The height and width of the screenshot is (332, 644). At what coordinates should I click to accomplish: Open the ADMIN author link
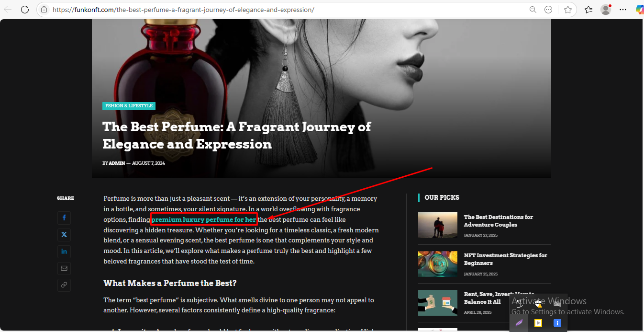(x=117, y=163)
